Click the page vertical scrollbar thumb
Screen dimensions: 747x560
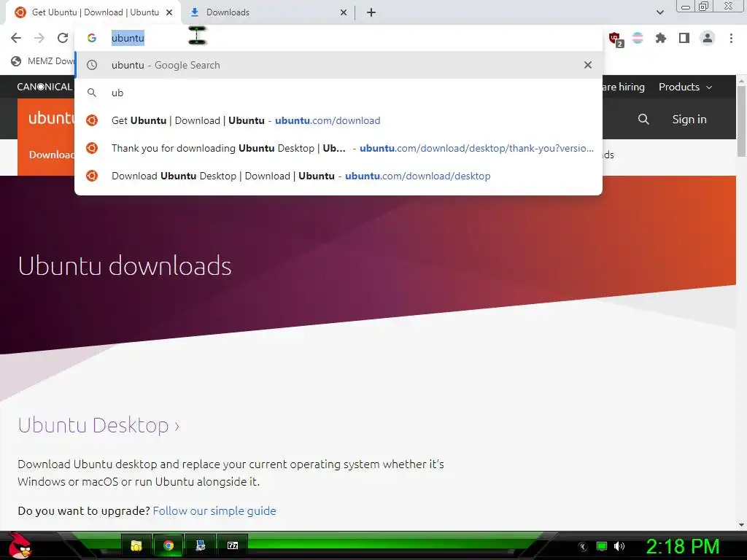click(x=741, y=122)
